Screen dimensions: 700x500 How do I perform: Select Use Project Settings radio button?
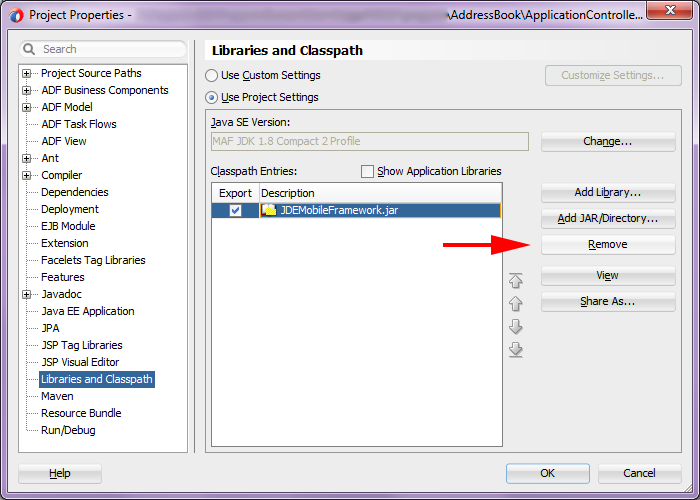211,97
